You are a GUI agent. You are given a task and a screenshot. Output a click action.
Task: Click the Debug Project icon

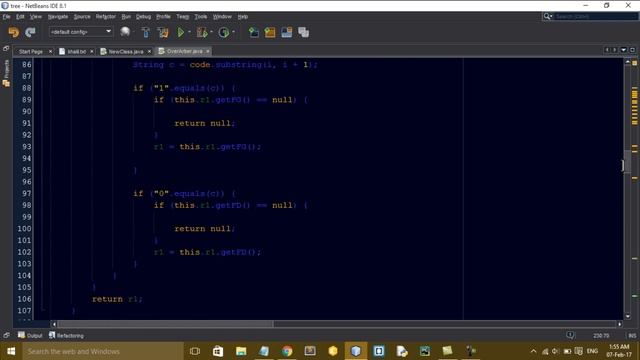(202, 32)
